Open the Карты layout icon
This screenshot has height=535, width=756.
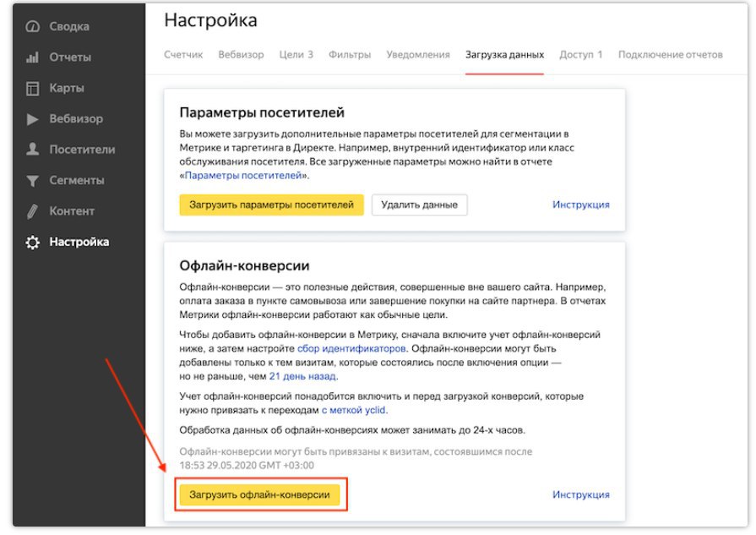[33, 89]
